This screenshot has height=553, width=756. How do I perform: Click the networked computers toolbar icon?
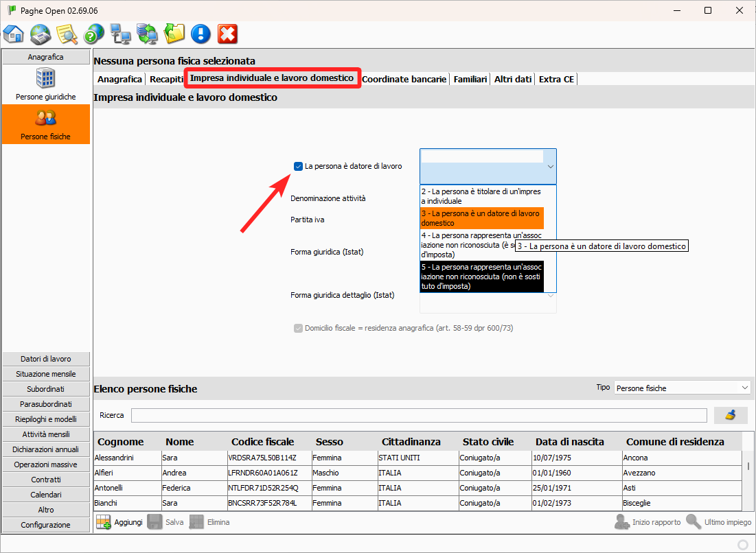pyautogui.click(x=121, y=33)
